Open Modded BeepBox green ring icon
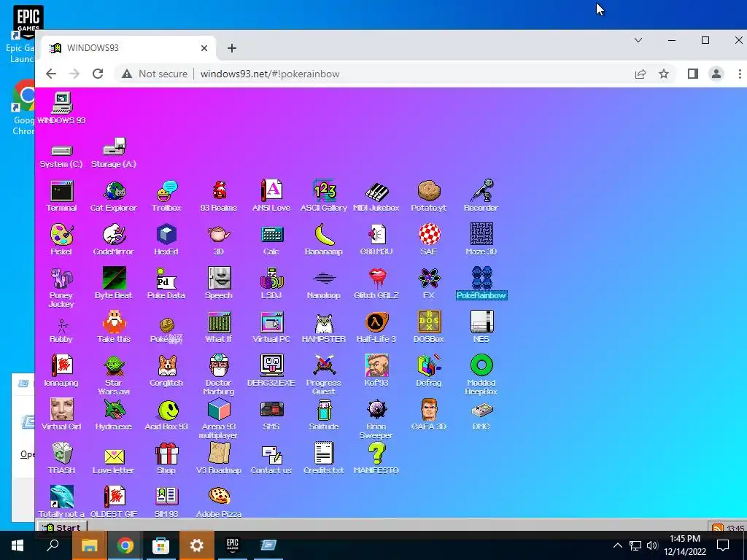The width and height of the screenshot is (747, 560). 481,366
